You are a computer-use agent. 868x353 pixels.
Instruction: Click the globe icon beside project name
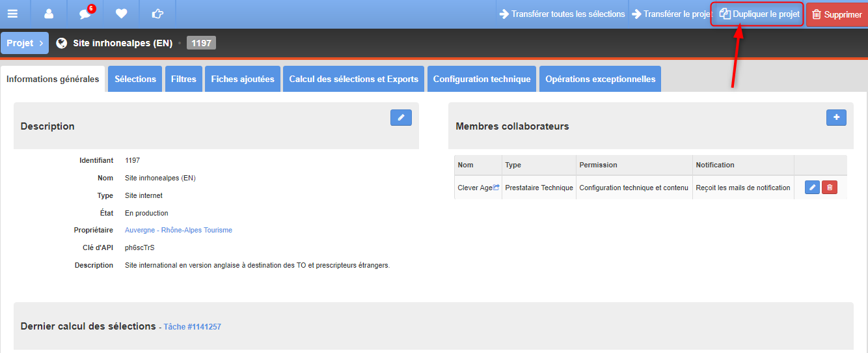click(x=62, y=43)
